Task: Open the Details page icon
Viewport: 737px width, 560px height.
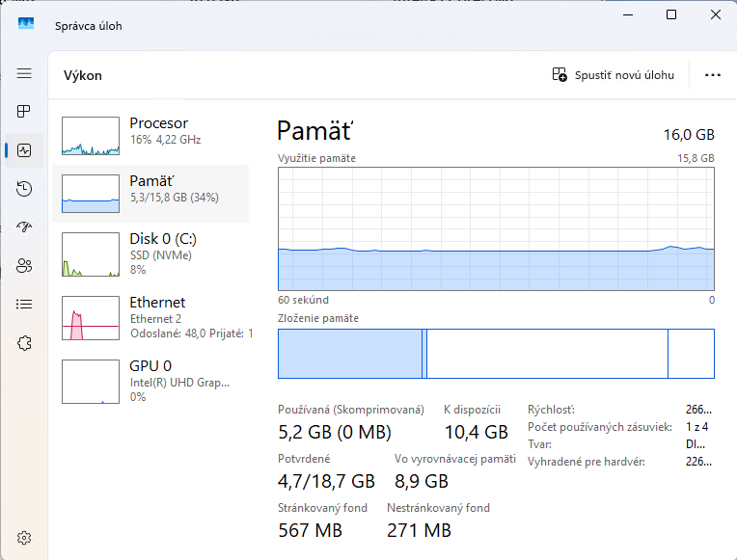Action: coord(24,305)
